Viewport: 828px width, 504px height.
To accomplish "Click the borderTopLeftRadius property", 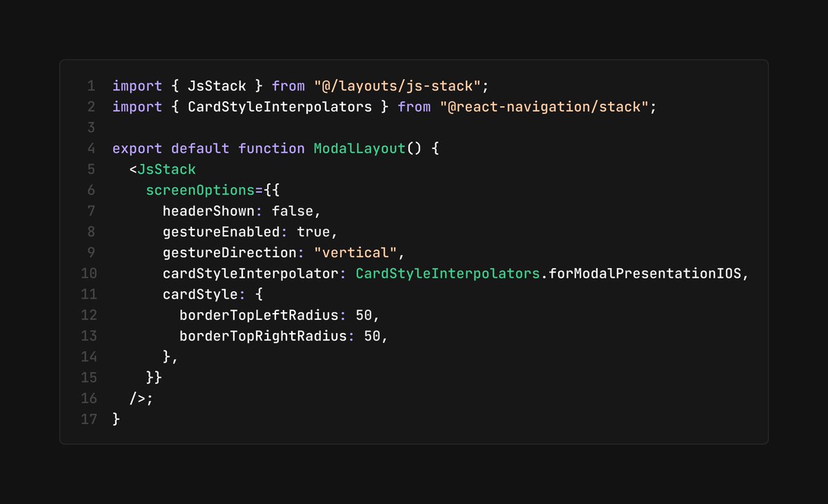I will click(x=259, y=315).
